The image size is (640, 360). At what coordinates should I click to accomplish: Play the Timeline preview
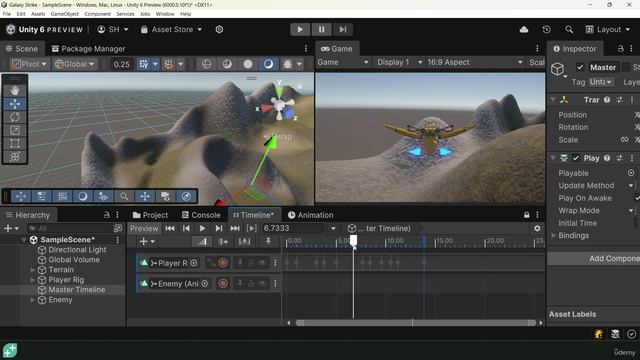202,229
